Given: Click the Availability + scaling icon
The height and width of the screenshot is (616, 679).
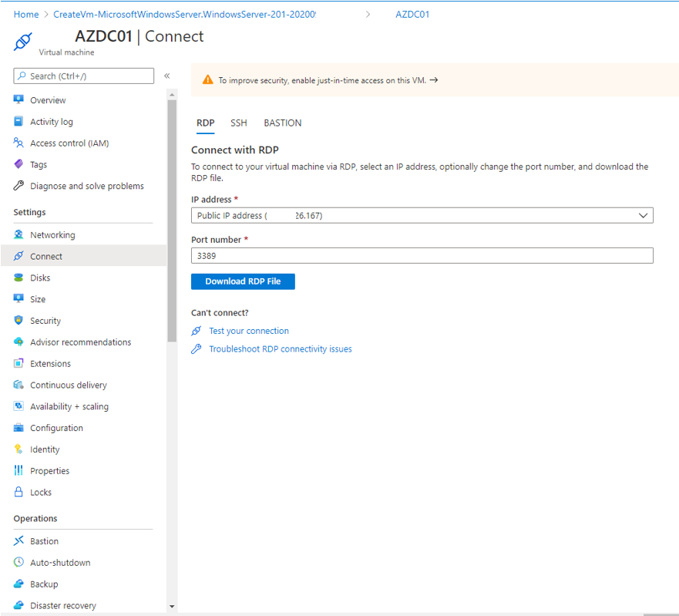Looking at the screenshot, I should (18, 406).
